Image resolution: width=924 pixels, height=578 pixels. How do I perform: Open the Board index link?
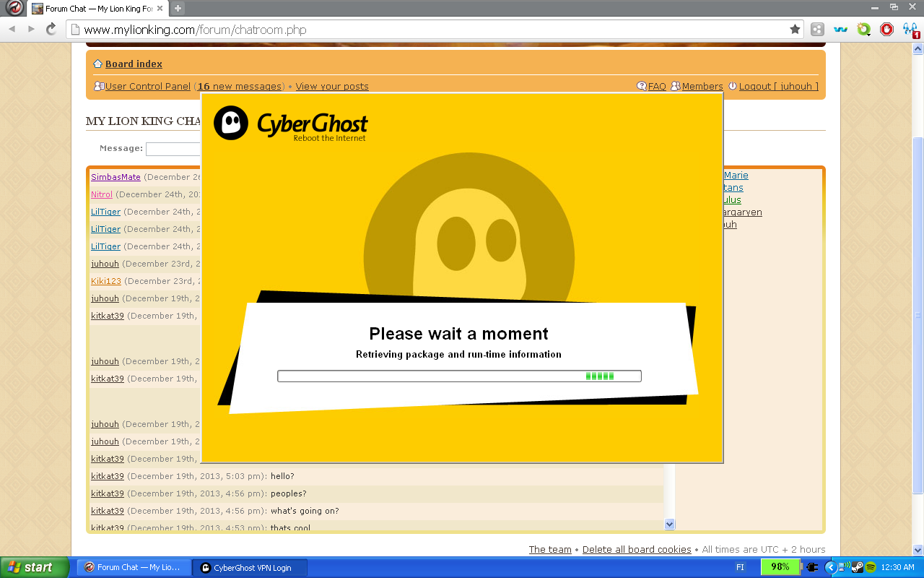(134, 64)
